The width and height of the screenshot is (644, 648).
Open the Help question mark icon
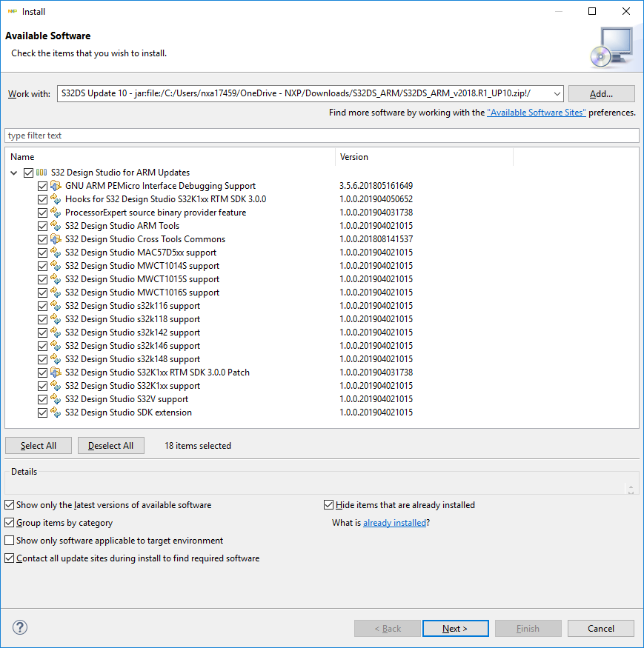(20, 627)
